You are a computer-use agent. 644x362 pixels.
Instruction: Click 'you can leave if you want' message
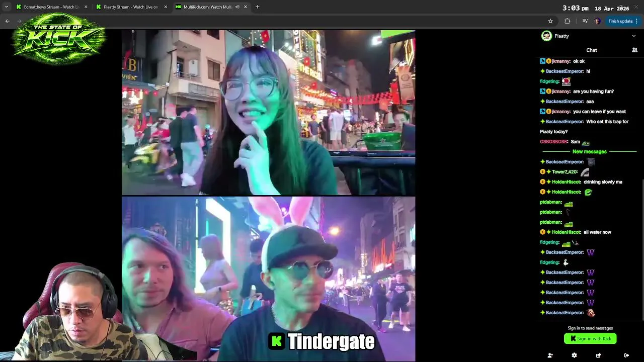pyautogui.click(x=599, y=112)
